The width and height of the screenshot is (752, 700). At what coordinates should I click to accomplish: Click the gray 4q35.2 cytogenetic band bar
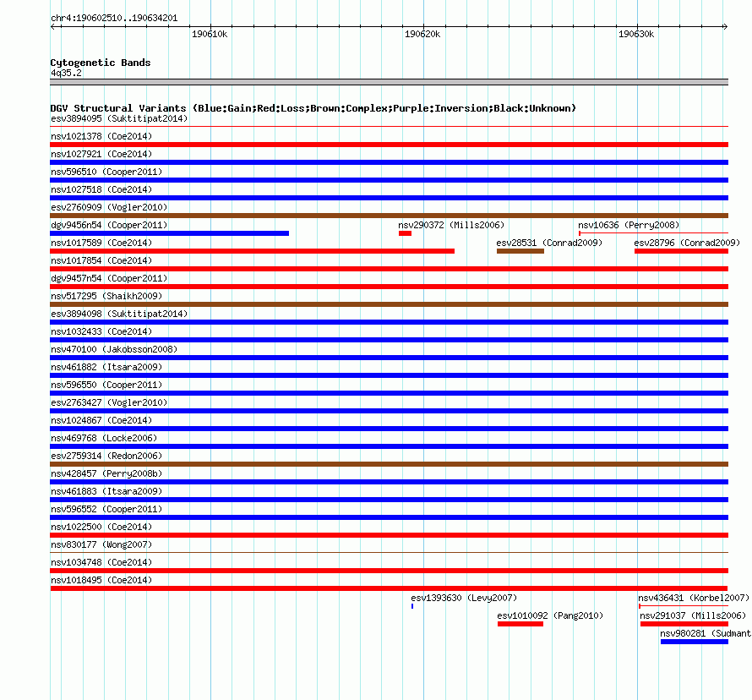389,82
